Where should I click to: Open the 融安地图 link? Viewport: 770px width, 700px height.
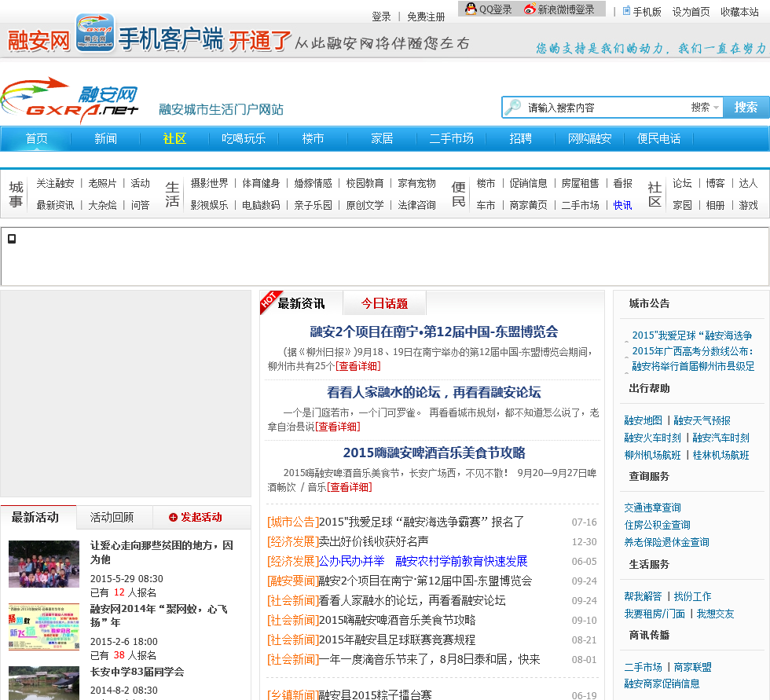click(x=643, y=420)
